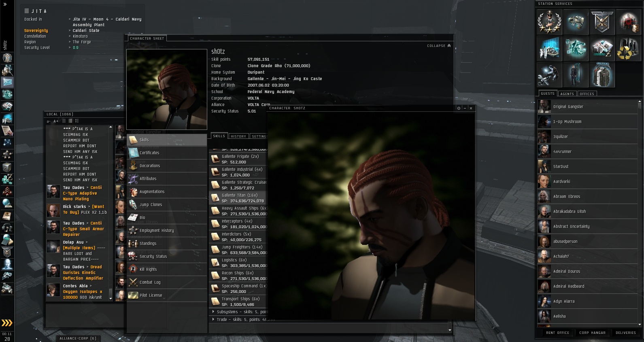Open the teal ship fitting station service

[x=576, y=48]
